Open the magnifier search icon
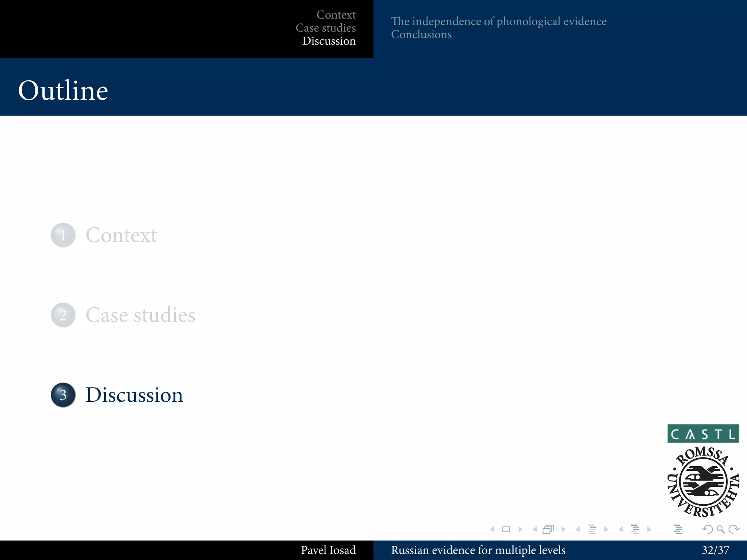This screenshot has height=560, width=747. click(720, 529)
